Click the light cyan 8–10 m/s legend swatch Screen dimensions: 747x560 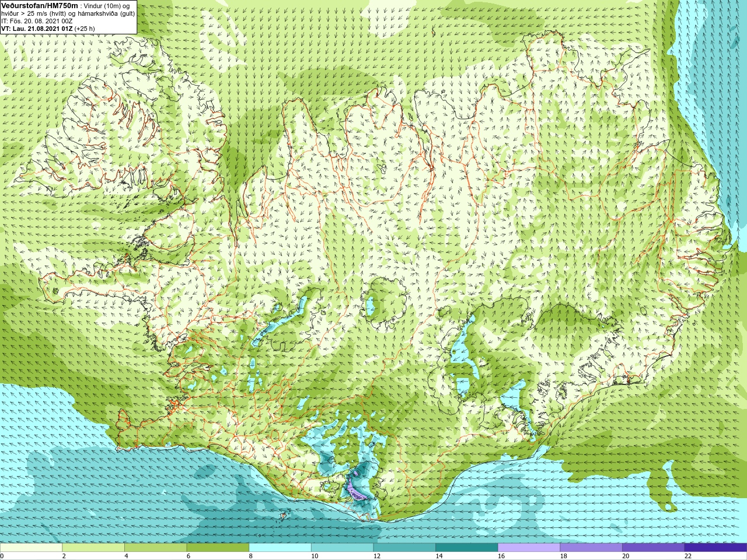pos(280,548)
